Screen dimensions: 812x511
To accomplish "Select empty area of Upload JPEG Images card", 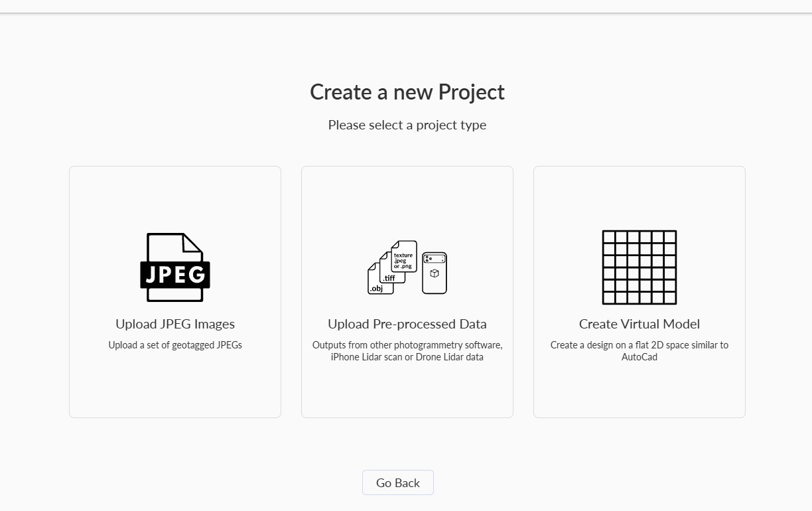I will pyautogui.click(x=175, y=388).
